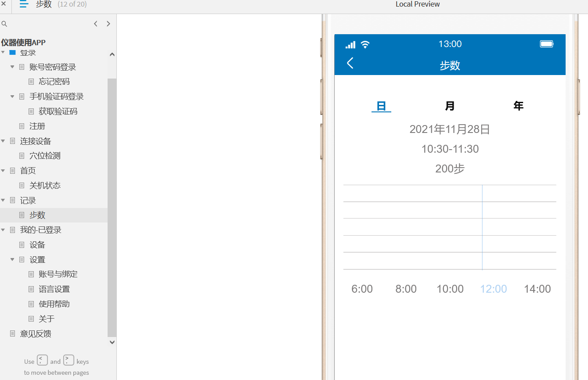Click the sitemap scrollbar down arrow
Viewport: 588px width, 380px height.
(112, 342)
